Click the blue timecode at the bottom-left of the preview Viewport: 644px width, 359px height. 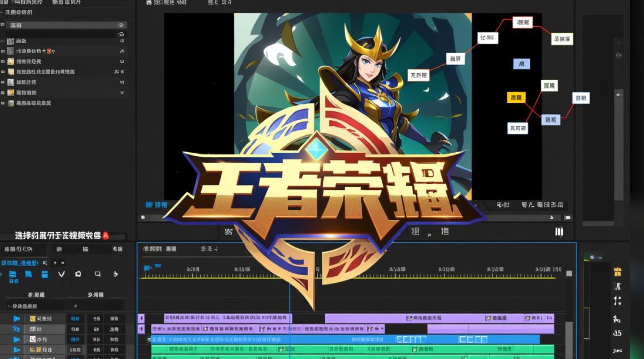[x=157, y=205]
